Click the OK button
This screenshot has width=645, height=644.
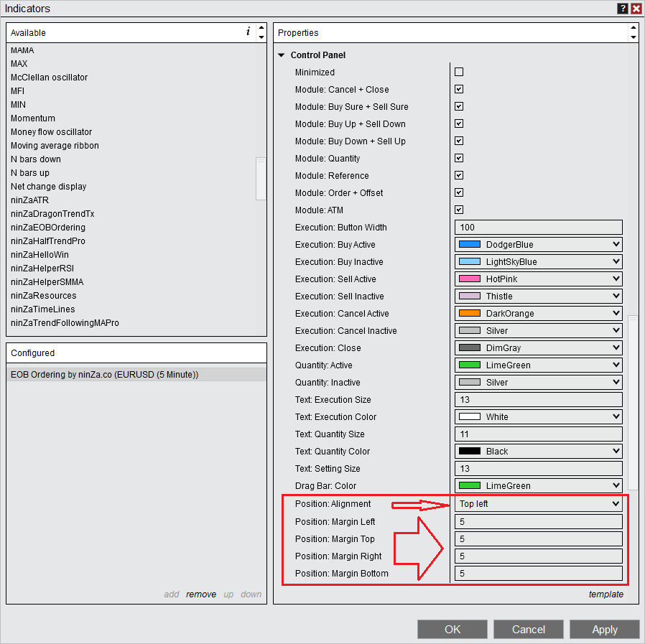point(453,630)
